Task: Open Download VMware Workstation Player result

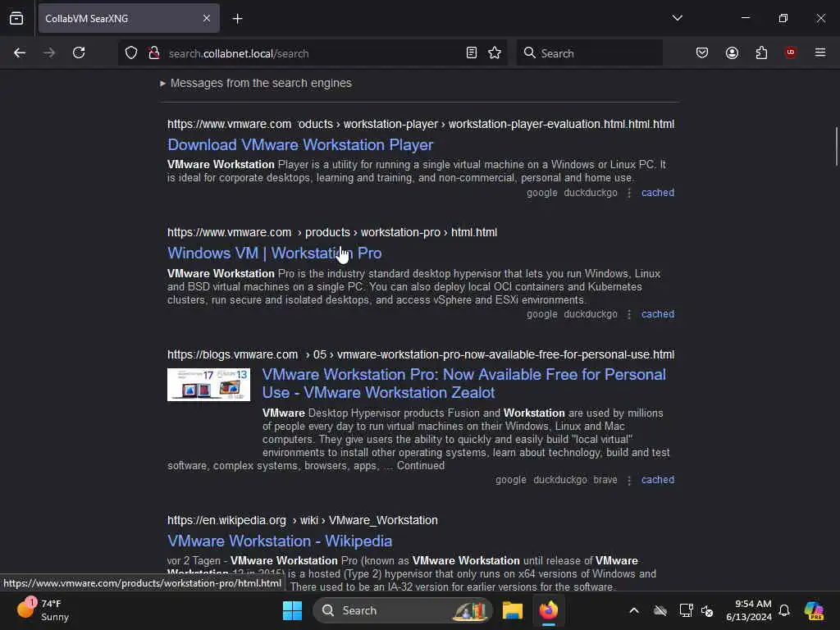Action: click(x=300, y=145)
